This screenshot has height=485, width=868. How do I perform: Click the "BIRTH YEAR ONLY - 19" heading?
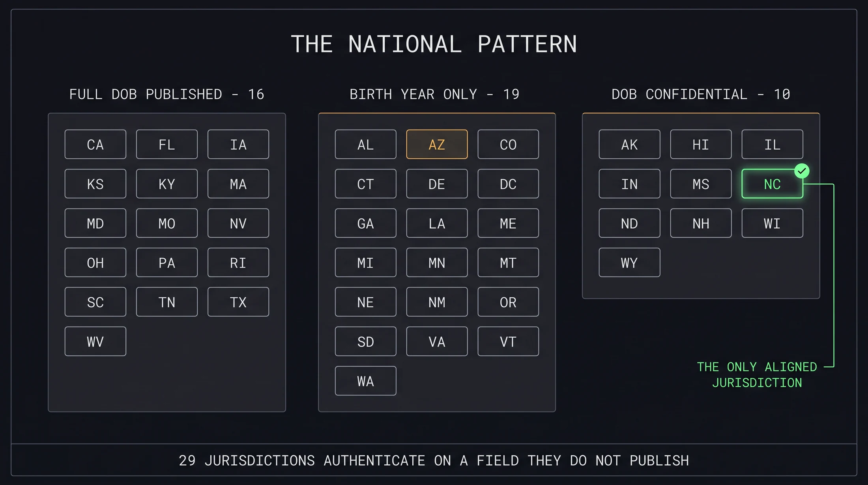coord(434,94)
